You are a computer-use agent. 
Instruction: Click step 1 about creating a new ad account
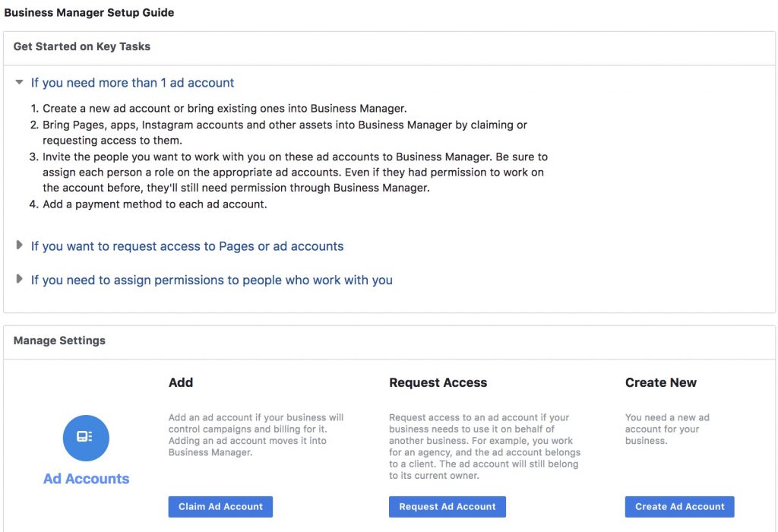tap(223, 107)
